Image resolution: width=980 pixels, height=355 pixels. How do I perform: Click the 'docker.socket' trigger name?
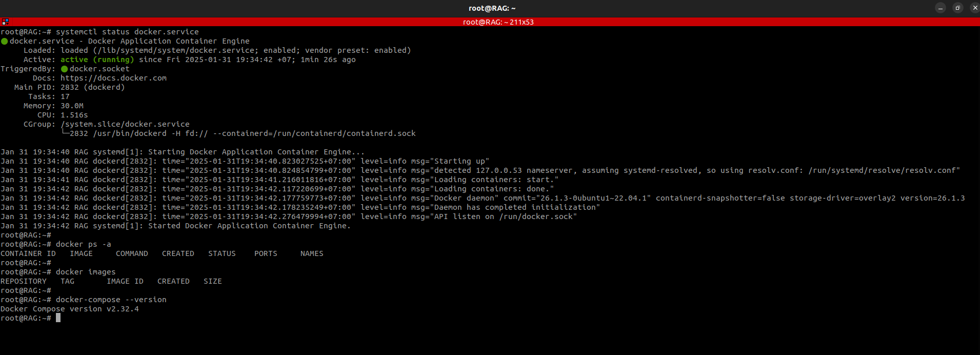(99, 69)
